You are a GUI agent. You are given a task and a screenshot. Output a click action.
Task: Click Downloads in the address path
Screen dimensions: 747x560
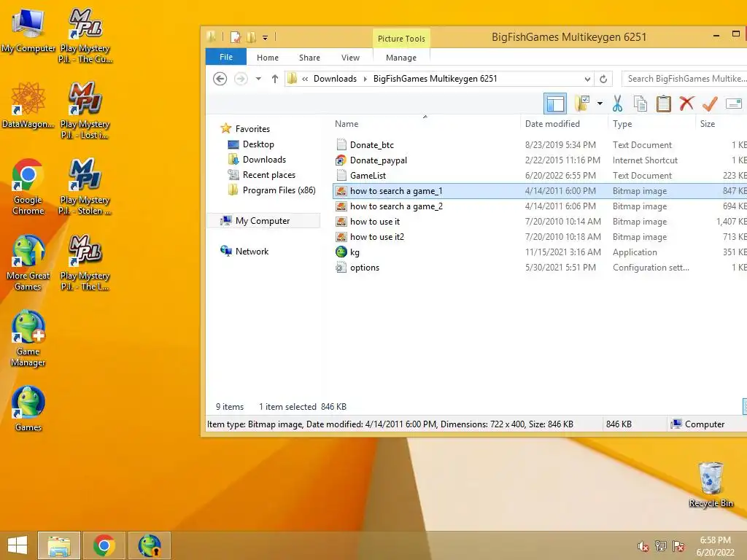pos(335,79)
